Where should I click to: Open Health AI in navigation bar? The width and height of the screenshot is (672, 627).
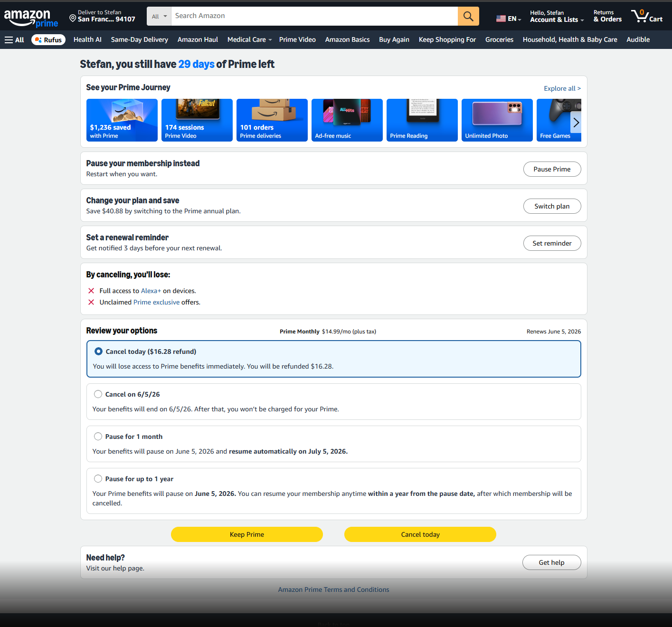coord(87,40)
